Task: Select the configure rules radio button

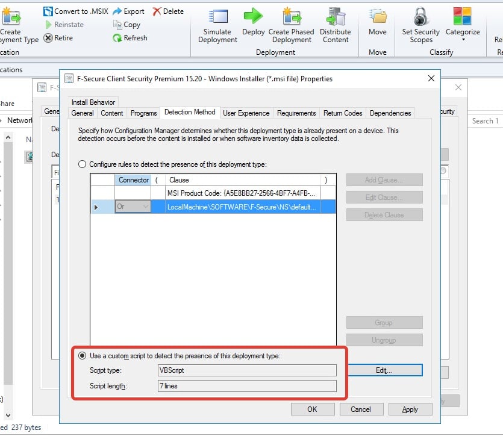Action: 82,164
